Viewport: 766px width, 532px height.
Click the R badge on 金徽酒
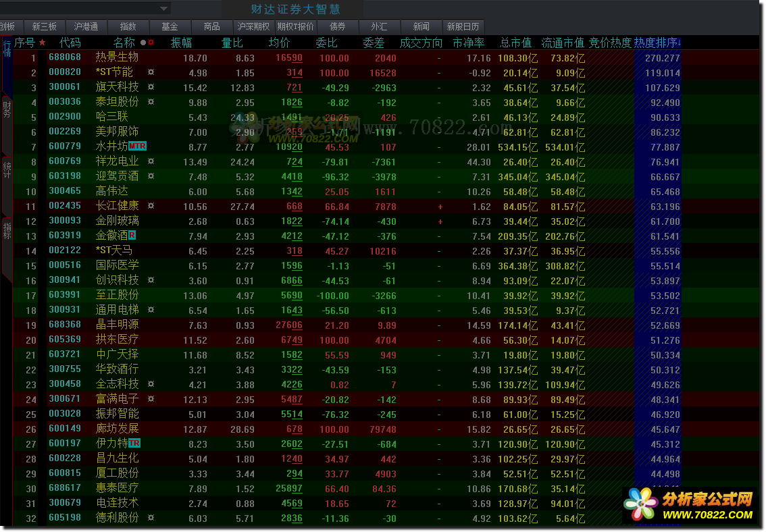point(132,235)
